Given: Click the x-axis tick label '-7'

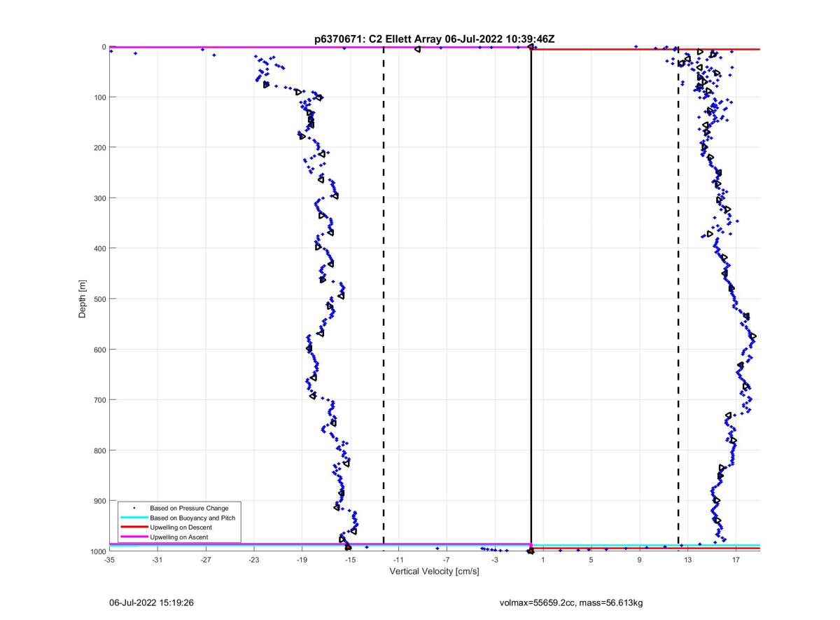Looking at the screenshot, I should pos(447,560).
